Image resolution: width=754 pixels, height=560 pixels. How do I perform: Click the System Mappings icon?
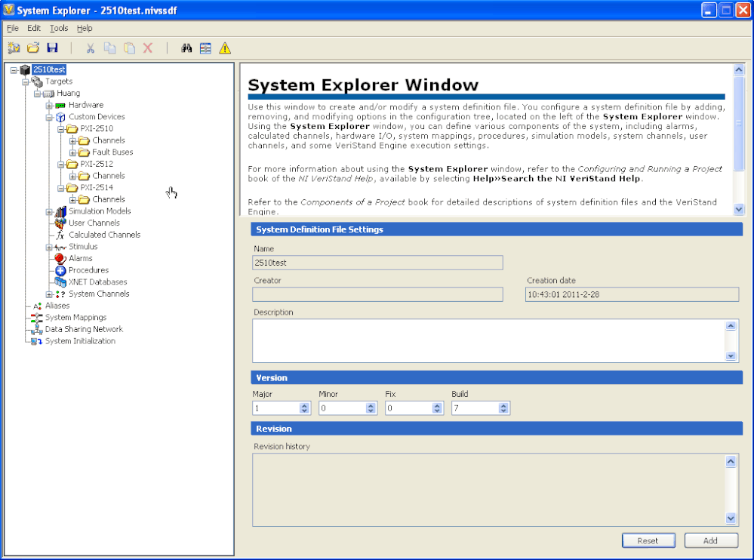[x=36, y=318]
